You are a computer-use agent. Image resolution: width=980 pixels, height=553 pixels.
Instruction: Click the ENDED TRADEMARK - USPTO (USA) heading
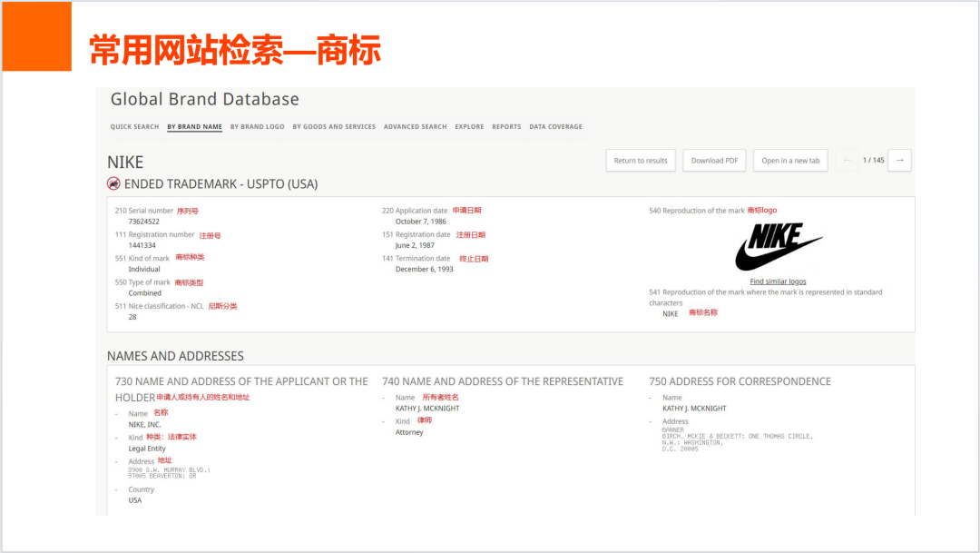click(220, 184)
